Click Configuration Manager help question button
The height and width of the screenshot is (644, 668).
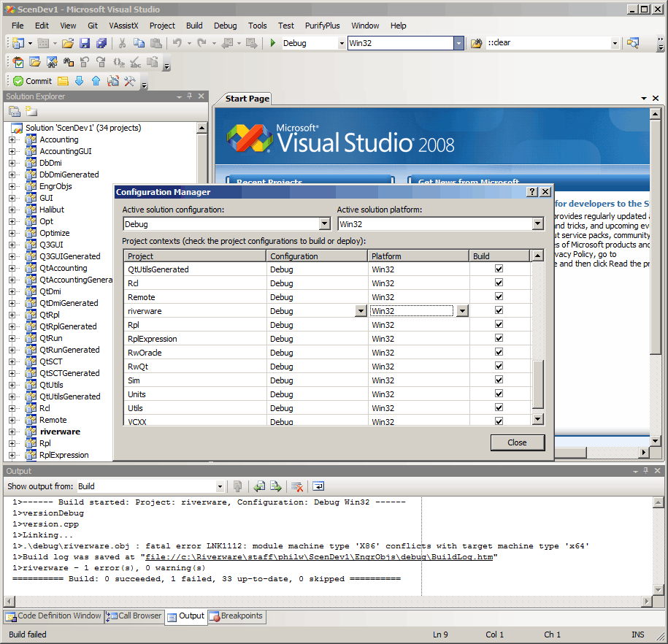tap(531, 192)
